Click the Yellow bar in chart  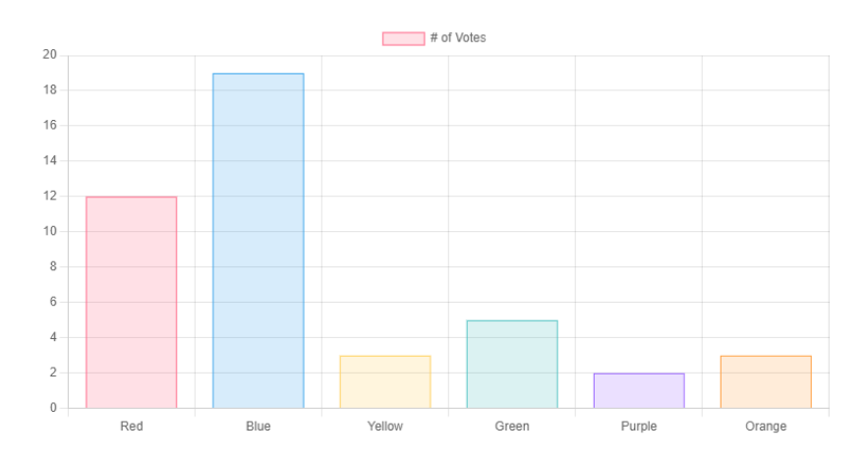point(385,381)
